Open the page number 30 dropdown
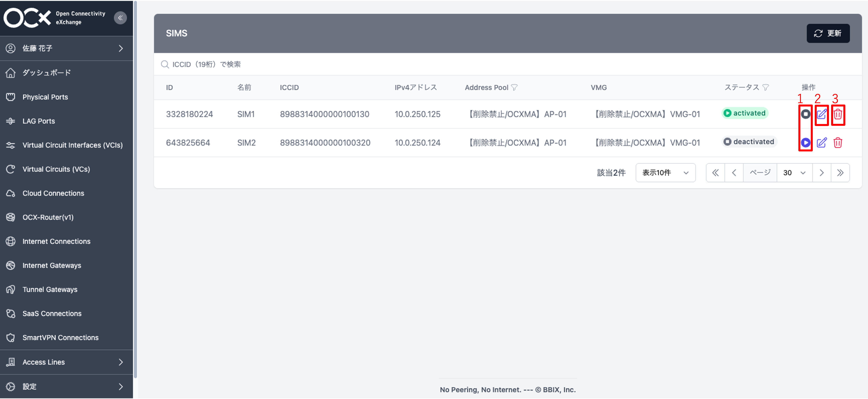The height and width of the screenshot is (399, 868). pos(794,173)
